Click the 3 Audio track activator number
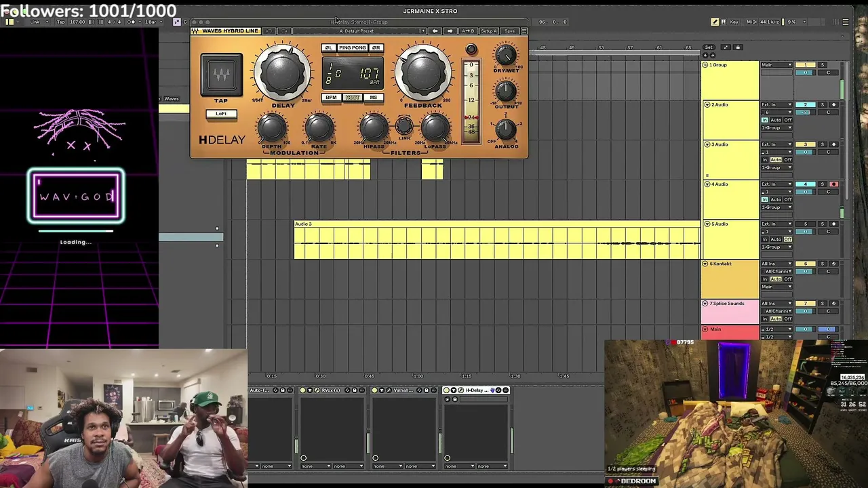The image size is (868, 488). [806, 144]
